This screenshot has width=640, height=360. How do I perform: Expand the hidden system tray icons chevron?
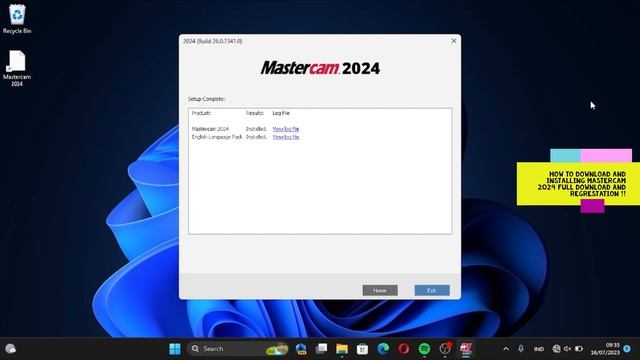point(506,349)
